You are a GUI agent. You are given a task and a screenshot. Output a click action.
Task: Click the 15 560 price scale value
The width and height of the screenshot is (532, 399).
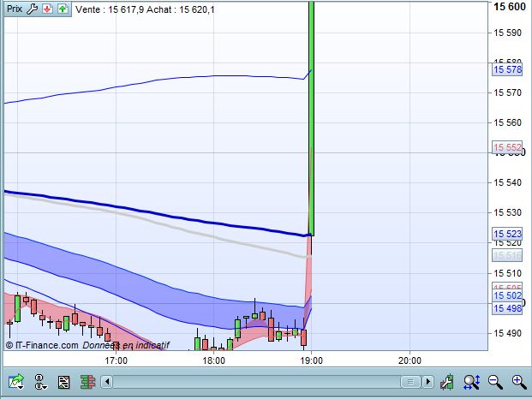tap(507, 122)
